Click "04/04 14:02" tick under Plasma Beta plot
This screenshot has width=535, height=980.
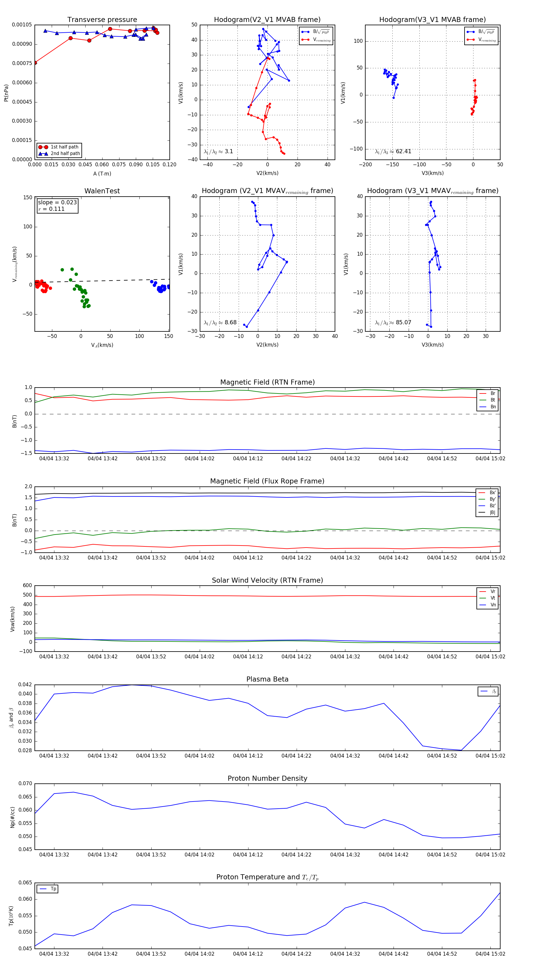[199, 756]
